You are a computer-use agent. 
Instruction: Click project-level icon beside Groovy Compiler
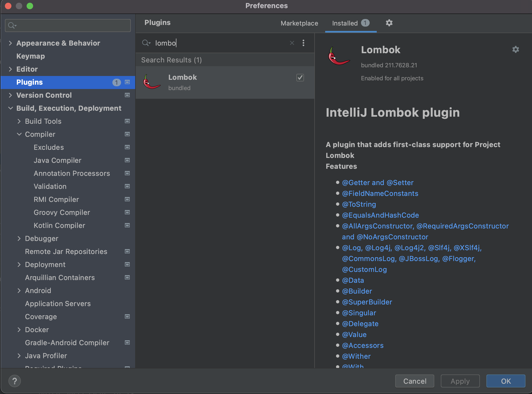pos(127,212)
